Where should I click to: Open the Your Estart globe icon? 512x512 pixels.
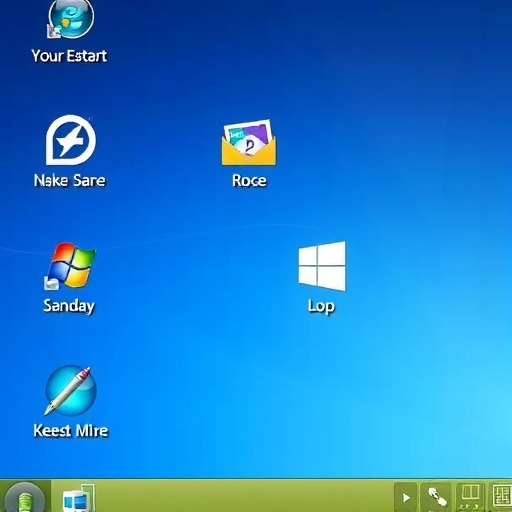point(70,18)
